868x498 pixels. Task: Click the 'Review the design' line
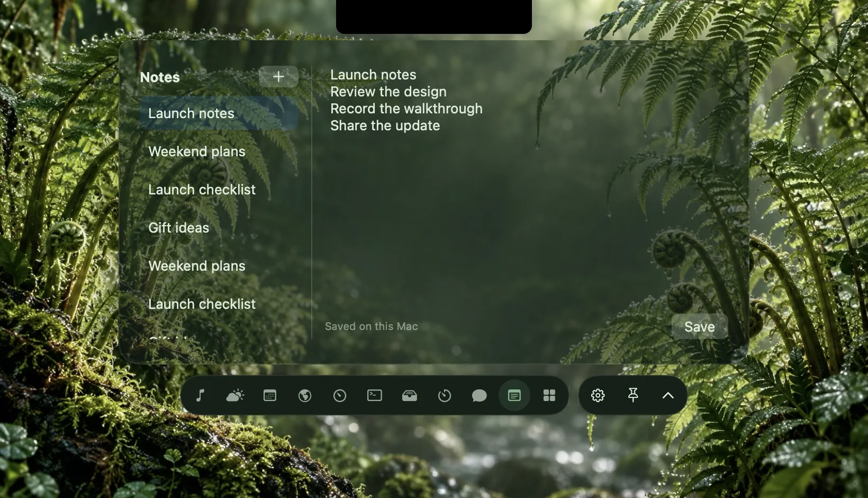pyautogui.click(x=388, y=92)
